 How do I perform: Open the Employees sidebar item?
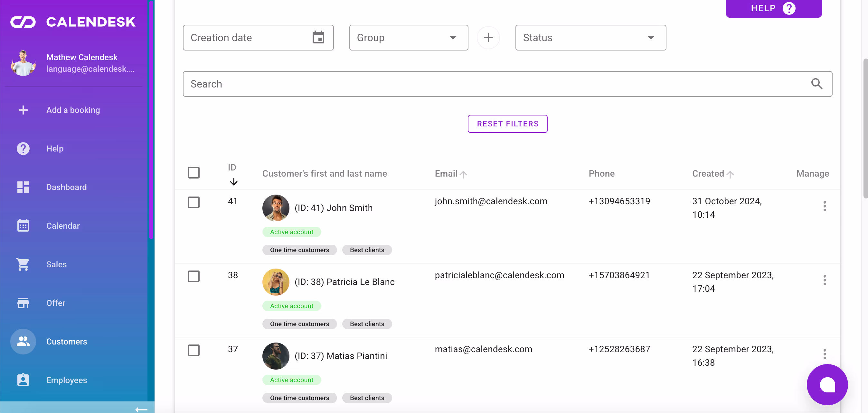[x=66, y=380]
